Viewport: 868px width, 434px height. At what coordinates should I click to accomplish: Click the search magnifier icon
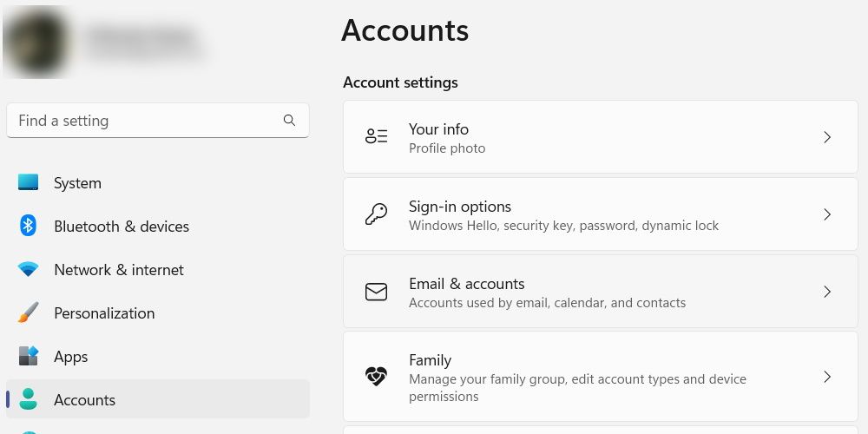tap(289, 121)
